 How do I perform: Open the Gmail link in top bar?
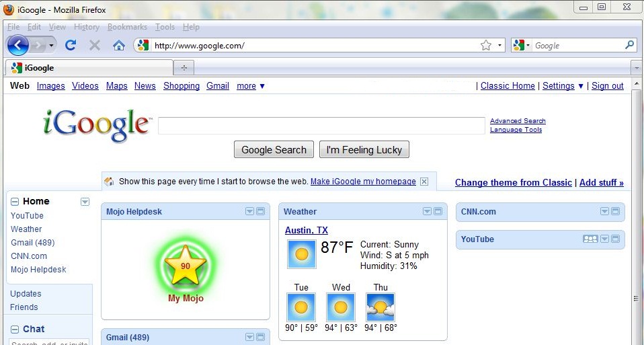click(218, 86)
